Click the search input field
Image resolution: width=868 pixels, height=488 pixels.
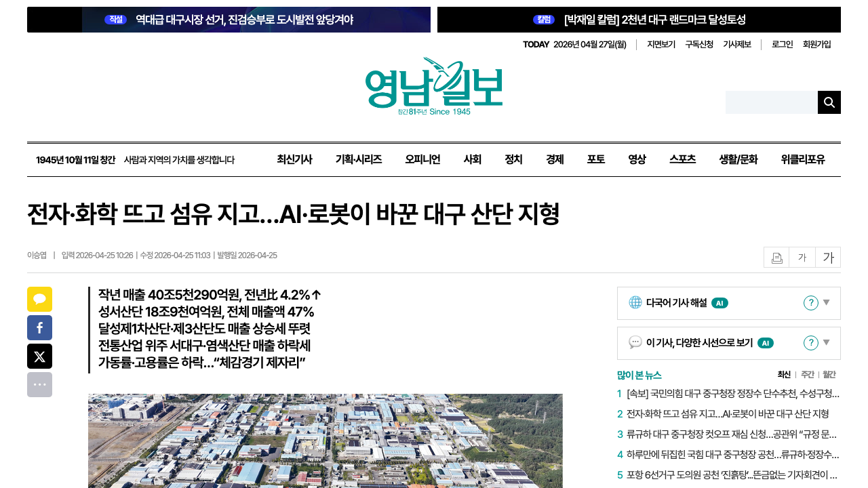(x=772, y=102)
